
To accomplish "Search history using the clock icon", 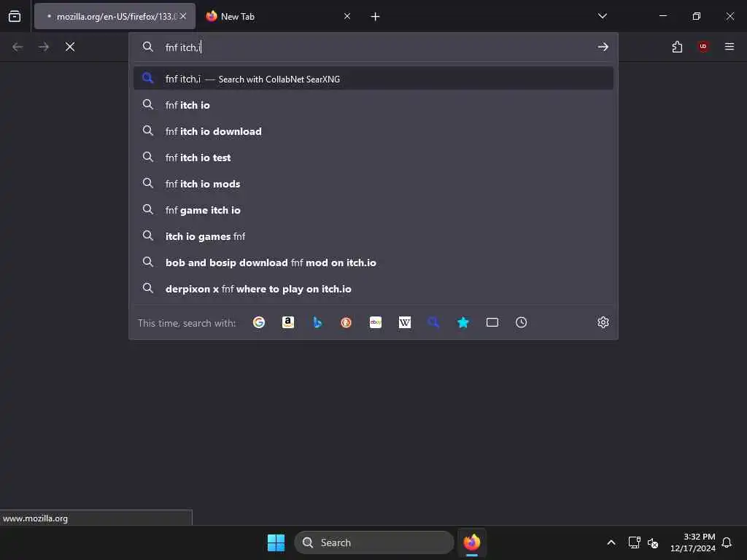I will point(521,322).
